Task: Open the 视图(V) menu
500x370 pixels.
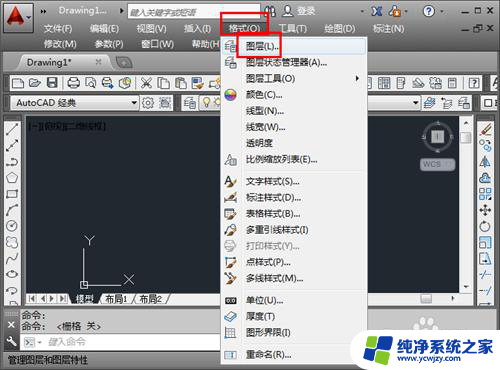Action: (x=151, y=29)
